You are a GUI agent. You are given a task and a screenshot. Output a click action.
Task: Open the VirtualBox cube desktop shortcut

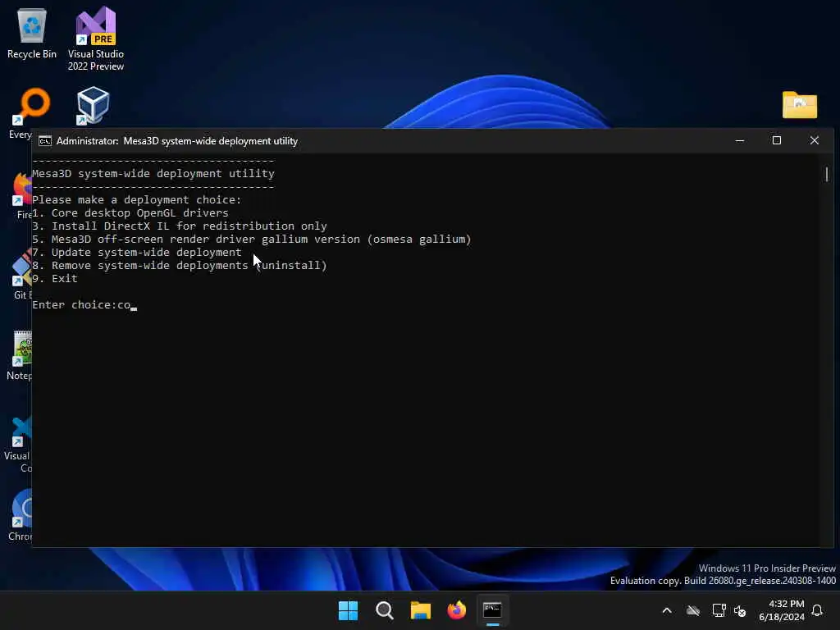tap(93, 106)
